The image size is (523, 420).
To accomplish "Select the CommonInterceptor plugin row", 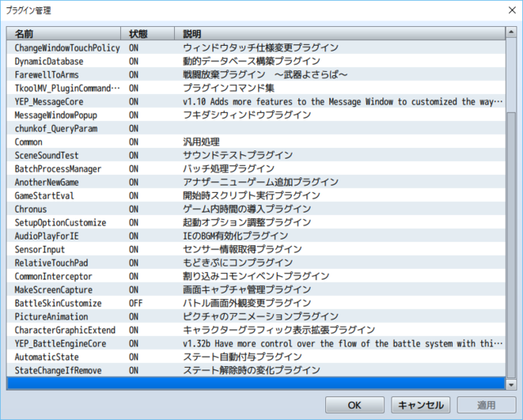I will (x=256, y=276).
